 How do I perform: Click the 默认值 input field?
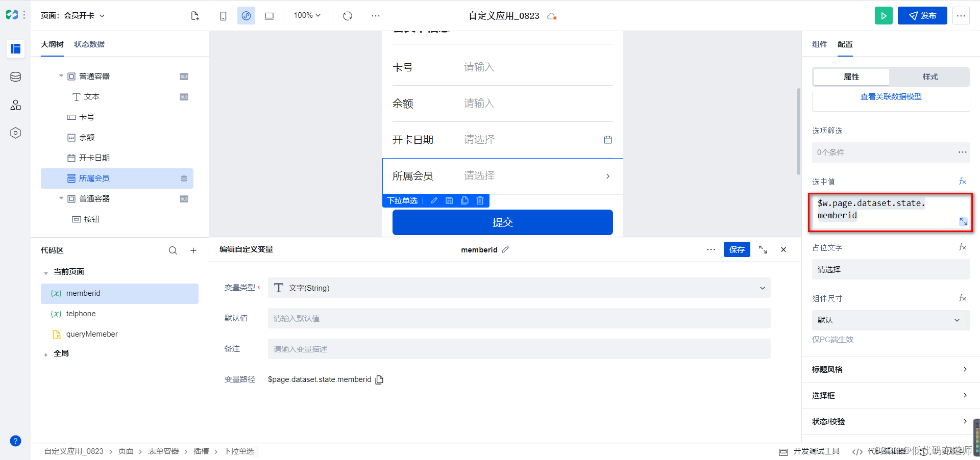tap(519, 319)
